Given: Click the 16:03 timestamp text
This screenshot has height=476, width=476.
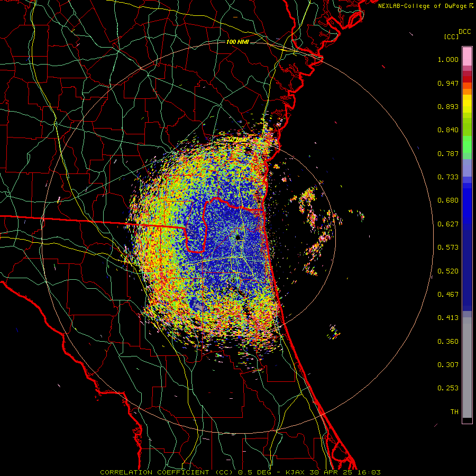Looking at the screenshot, I should pyautogui.click(x=369, y=472).
